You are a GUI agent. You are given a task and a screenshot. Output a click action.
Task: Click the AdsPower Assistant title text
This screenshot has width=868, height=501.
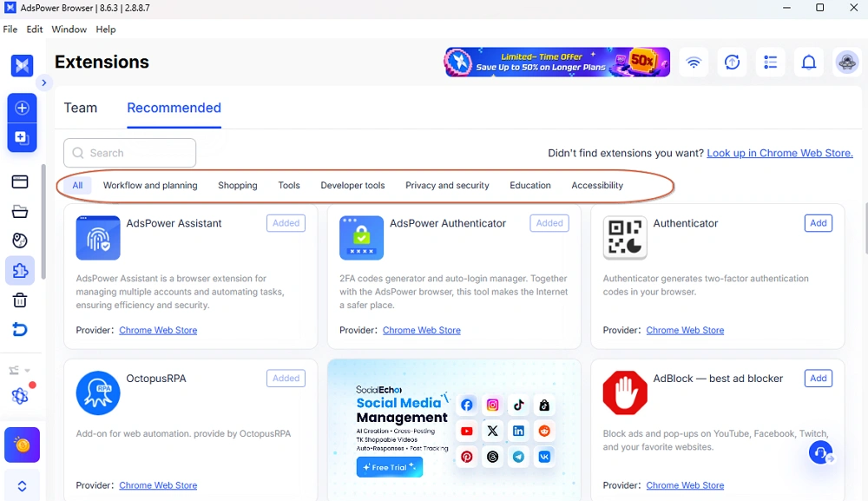click(x=174, y=223)
